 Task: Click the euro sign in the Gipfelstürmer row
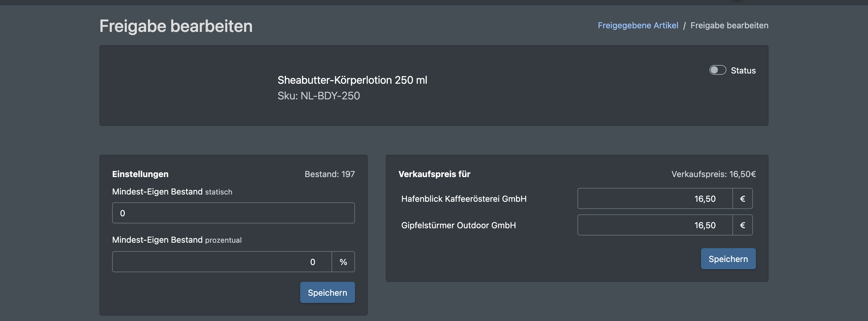pos(742,225)
